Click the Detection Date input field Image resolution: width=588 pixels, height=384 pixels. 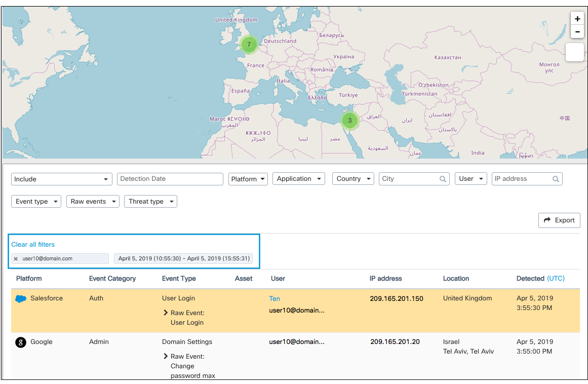click(170, 179)
